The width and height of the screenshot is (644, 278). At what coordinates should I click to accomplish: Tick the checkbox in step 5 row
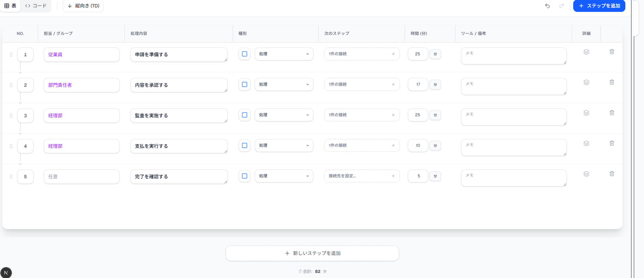coord(245,176)
